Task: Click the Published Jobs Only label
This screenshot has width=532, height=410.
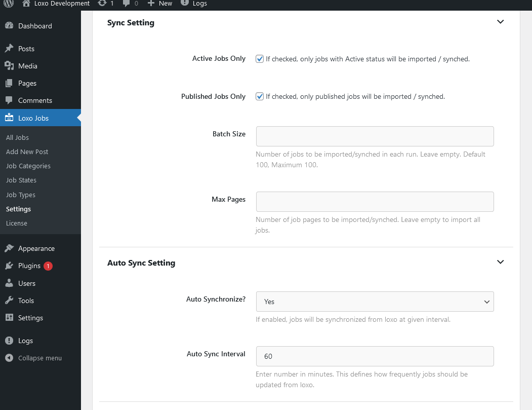Action: (x=214, y=96)
